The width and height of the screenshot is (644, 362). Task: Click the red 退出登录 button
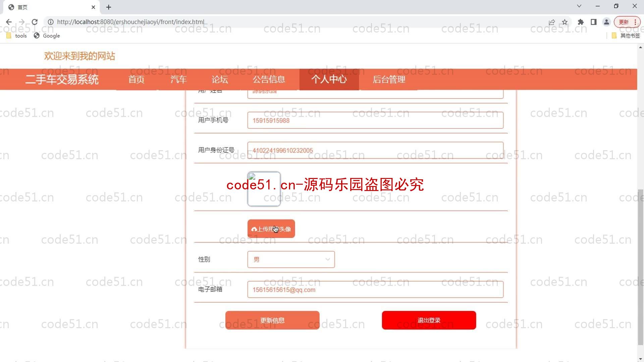429,320
